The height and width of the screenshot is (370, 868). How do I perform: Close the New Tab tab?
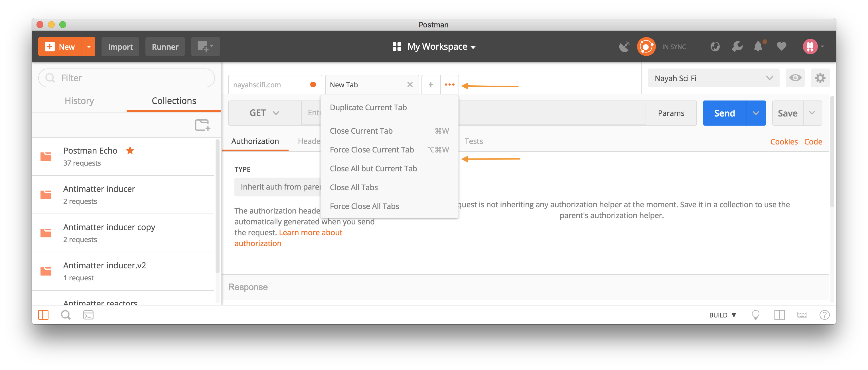(410, 85)
